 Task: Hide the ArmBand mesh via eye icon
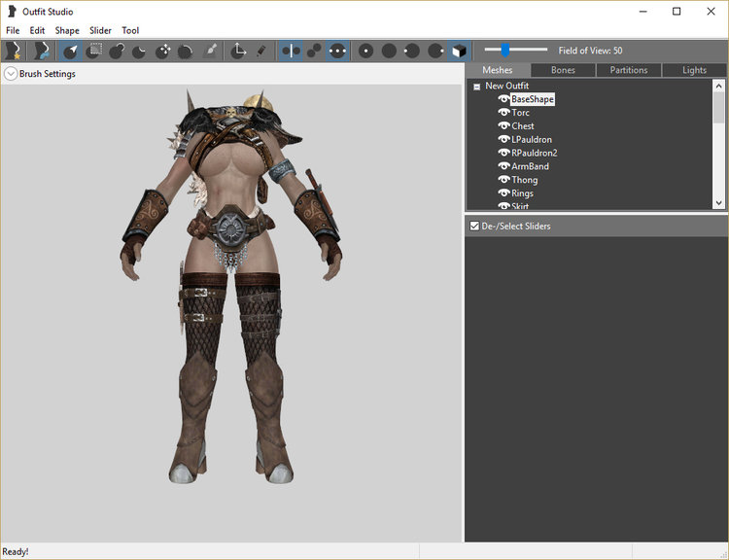click(503, 166)
